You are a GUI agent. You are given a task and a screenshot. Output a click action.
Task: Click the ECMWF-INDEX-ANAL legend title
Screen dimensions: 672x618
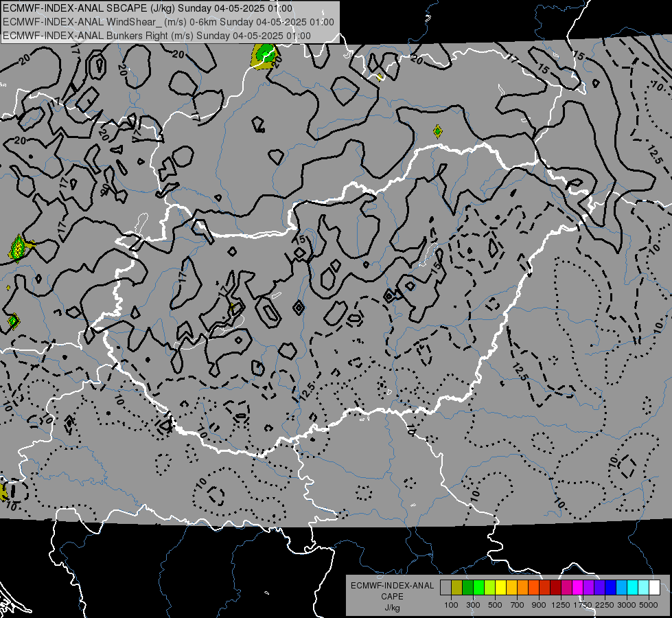(392, 586)
